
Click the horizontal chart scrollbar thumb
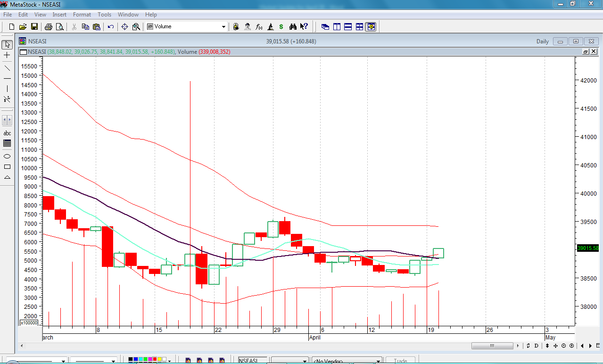[x=491, y=346]
